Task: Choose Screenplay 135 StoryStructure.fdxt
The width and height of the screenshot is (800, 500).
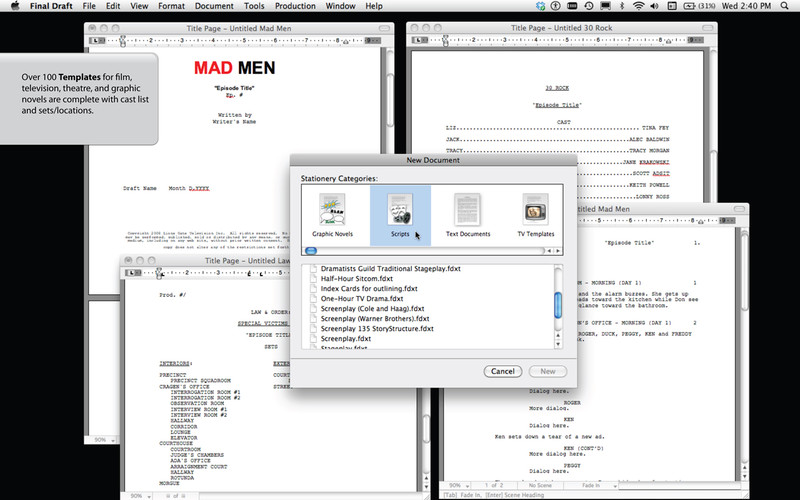Action: click(x=377, y=329)
